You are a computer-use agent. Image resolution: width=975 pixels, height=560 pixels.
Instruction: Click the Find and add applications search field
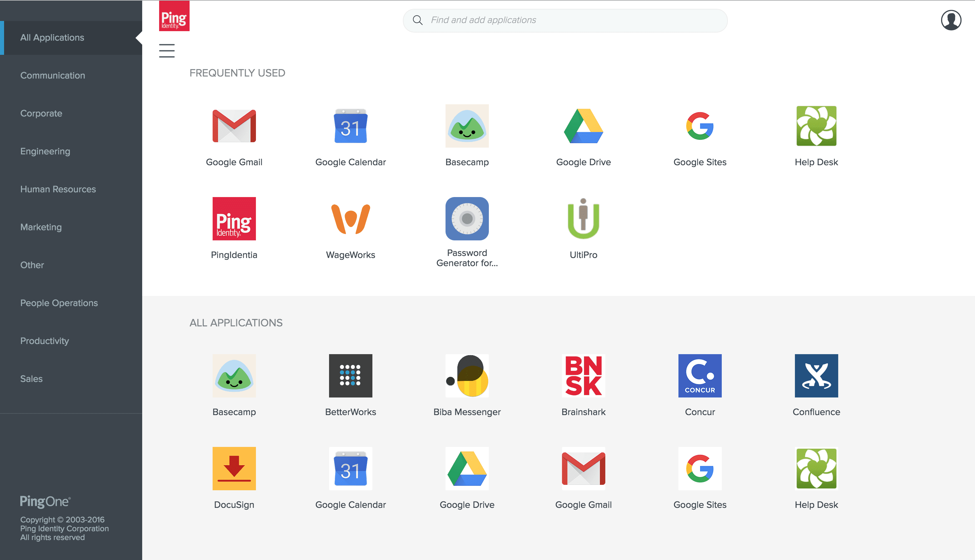[x=565, y=20]
